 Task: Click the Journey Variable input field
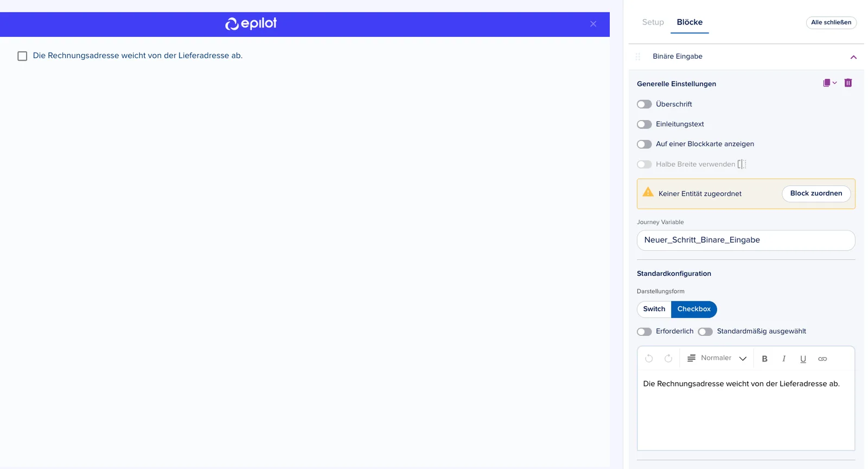[746, 240]
